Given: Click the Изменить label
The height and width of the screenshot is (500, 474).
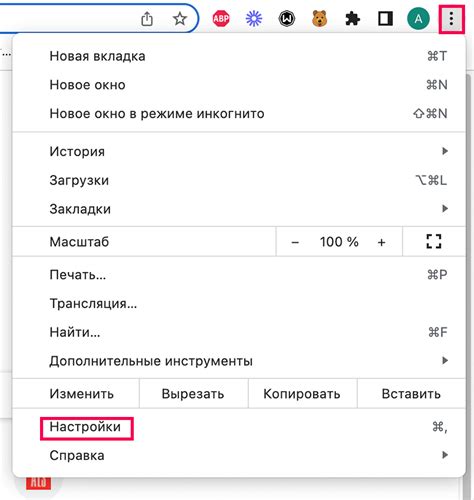Looking at the screenshot, I should [82, 394].
